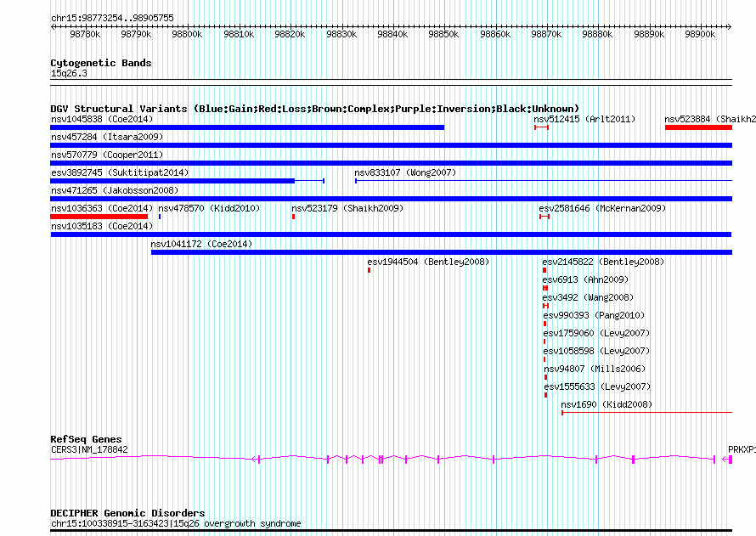756x536 pixels.
Task: Click the 15q26.3 band label
Action: point(69,73)
